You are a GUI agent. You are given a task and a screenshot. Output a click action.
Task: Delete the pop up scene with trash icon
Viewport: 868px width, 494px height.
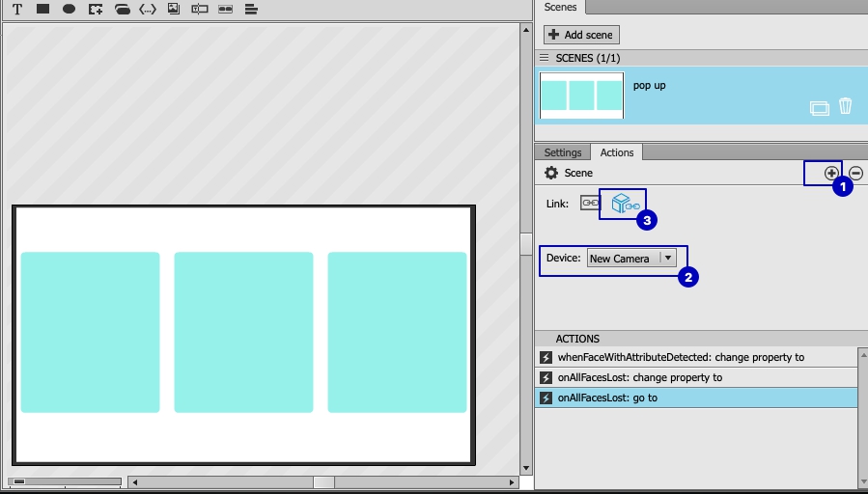pyautogui.click(x=845, y=105)
